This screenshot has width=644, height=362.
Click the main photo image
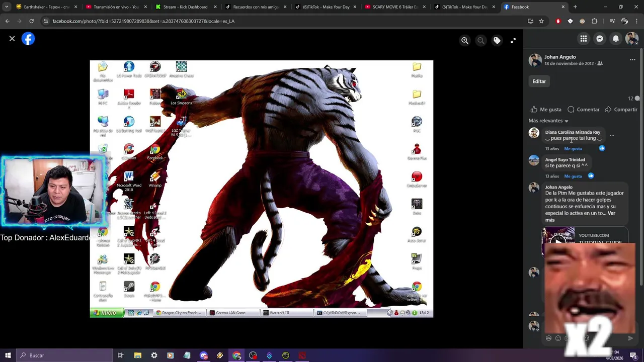261,189
